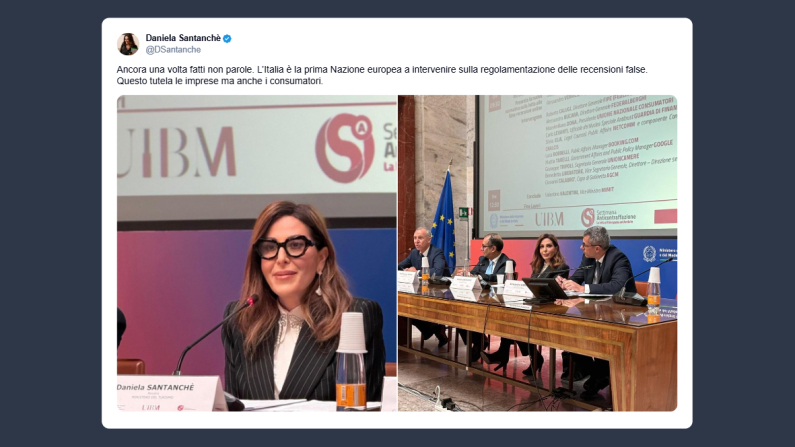Screen dimensions: 795x447
Task: Click the large blurred UIBM logo
Action: [x=177, y=152]
